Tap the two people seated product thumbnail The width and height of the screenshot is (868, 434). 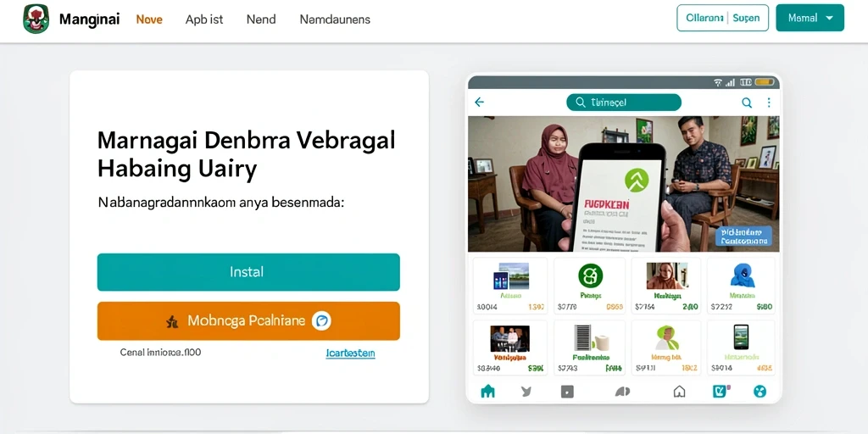pyautogui.click(x=509, y=338)
